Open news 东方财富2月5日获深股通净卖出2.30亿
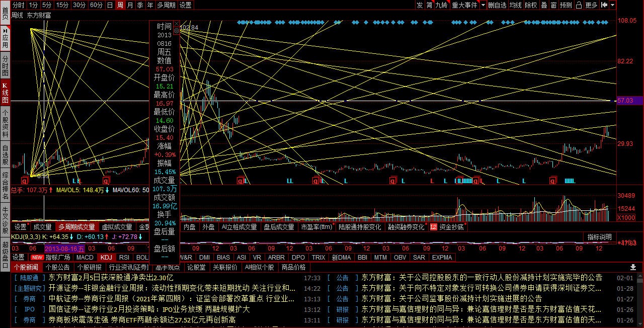Viewport: 644px width, 328px height. click(111, 277)
